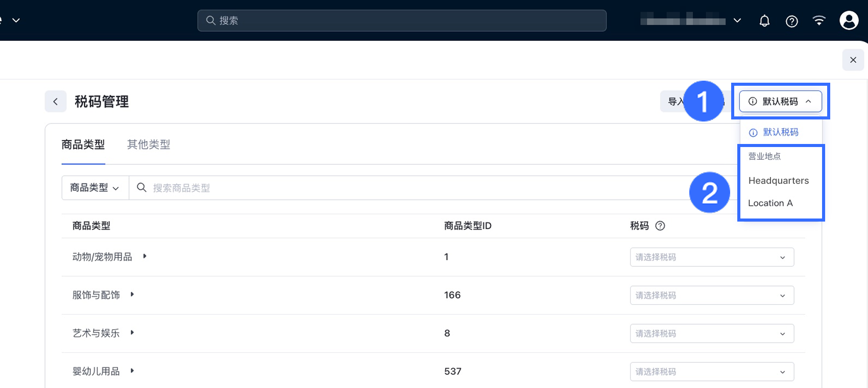Screen dimensions: 868x388
Task: Expand the 艺术与娱乐 category row
Action: click(x=132, y=333)
